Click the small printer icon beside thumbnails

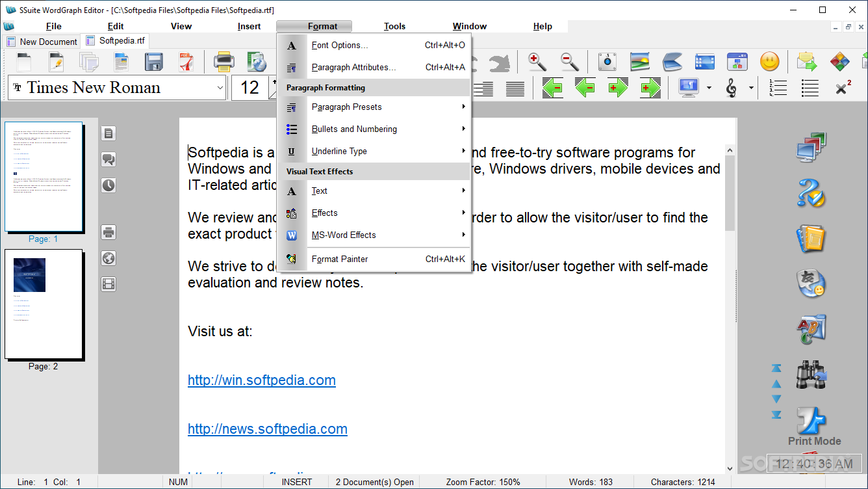coord(108,232)
